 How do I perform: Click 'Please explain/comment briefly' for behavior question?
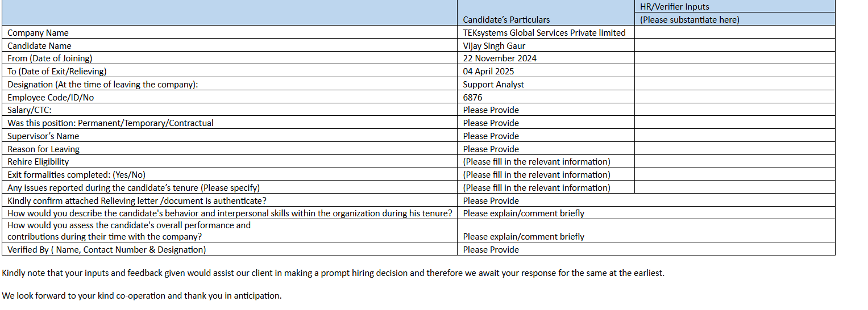tap(524, 213)
